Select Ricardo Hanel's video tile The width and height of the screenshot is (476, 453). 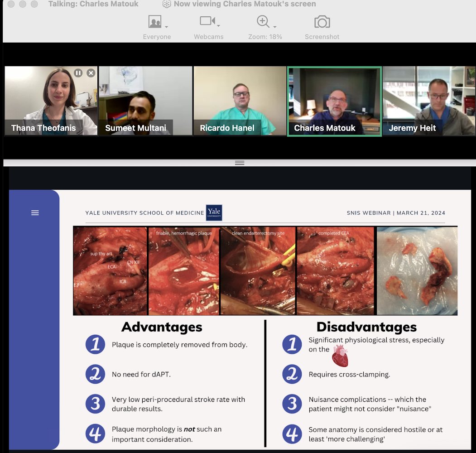239,100
